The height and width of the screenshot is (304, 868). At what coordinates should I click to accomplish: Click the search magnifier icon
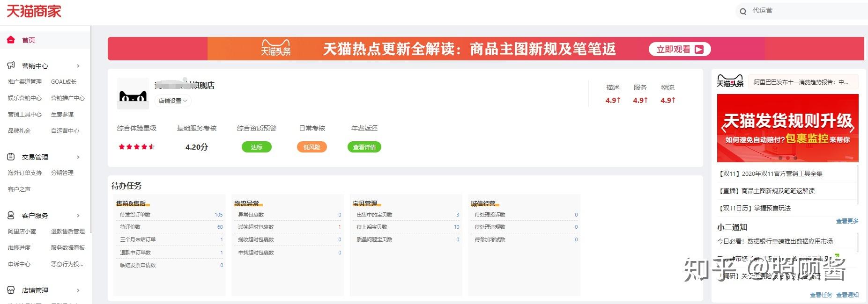tap(743, 12)
